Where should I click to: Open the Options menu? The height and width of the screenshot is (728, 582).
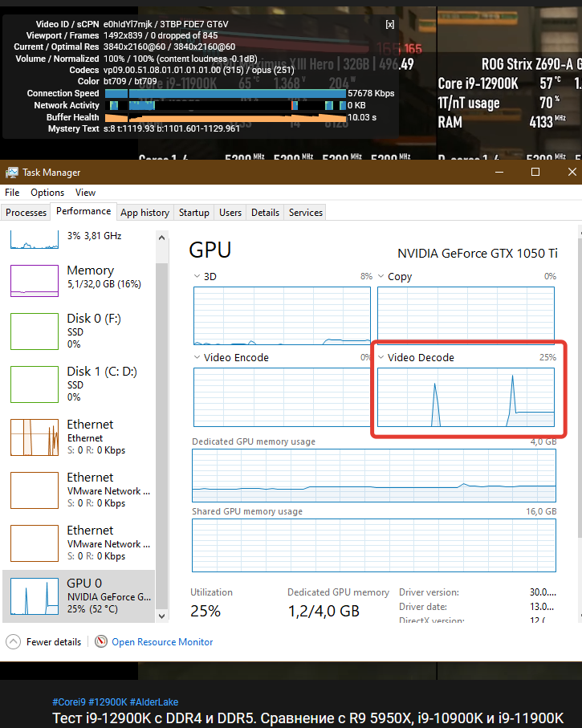pos(47,192)
